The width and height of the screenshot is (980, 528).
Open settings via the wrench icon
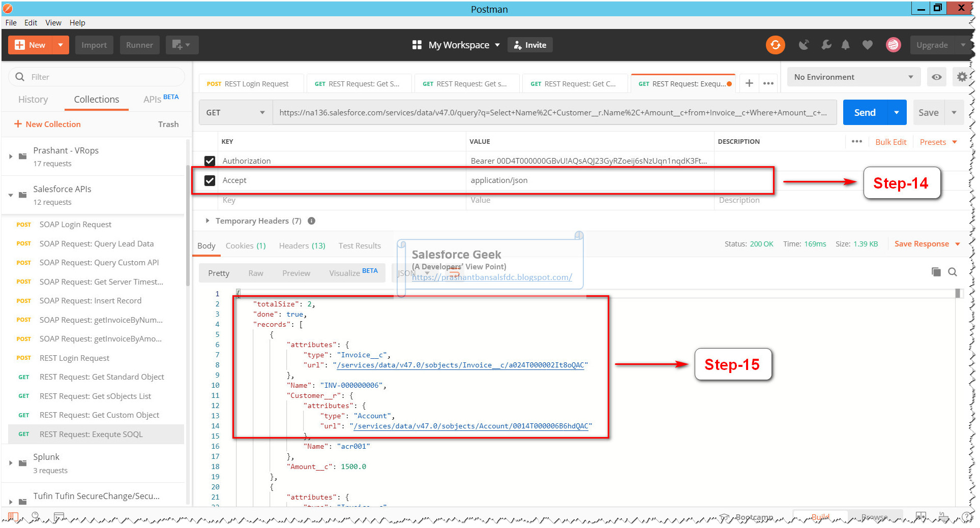(826, 45)
